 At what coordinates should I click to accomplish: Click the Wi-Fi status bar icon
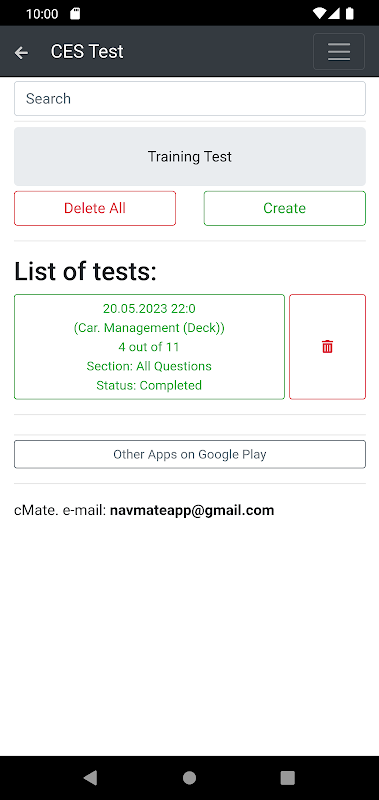click(319, 14)
